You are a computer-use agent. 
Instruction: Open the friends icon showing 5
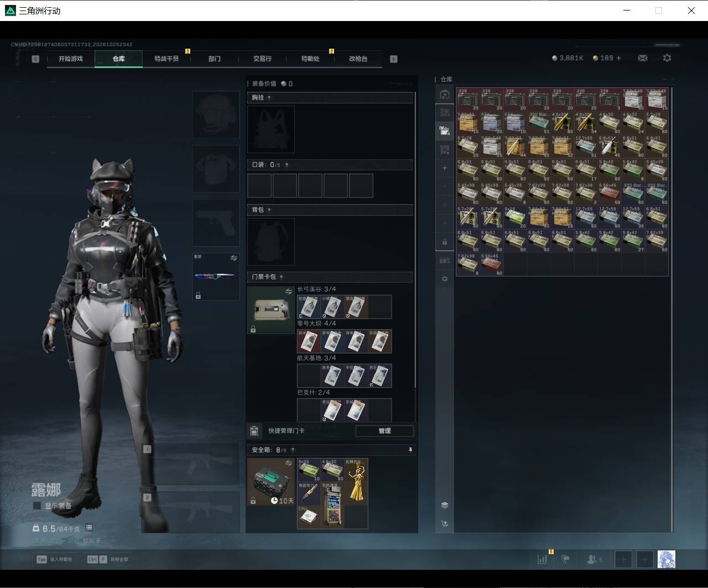tap(595, 559)
